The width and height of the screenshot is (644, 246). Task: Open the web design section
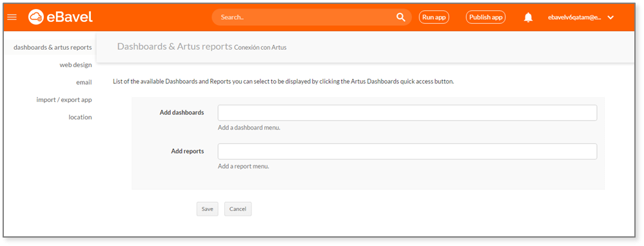pyautogui.click(x=75, y=65)
